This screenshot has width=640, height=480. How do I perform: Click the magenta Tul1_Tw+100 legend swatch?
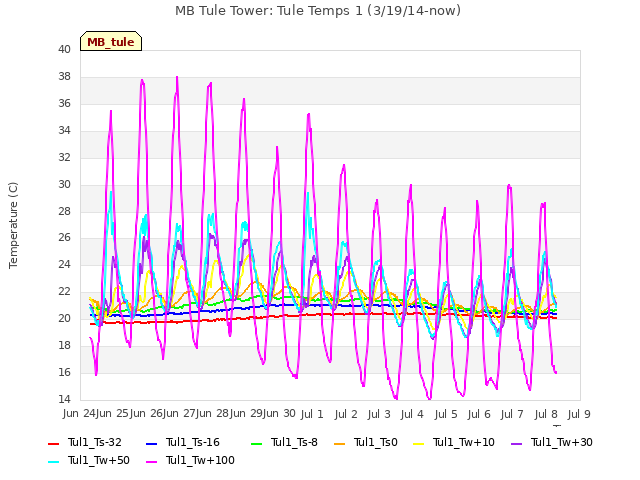click(x=151, y=461)
